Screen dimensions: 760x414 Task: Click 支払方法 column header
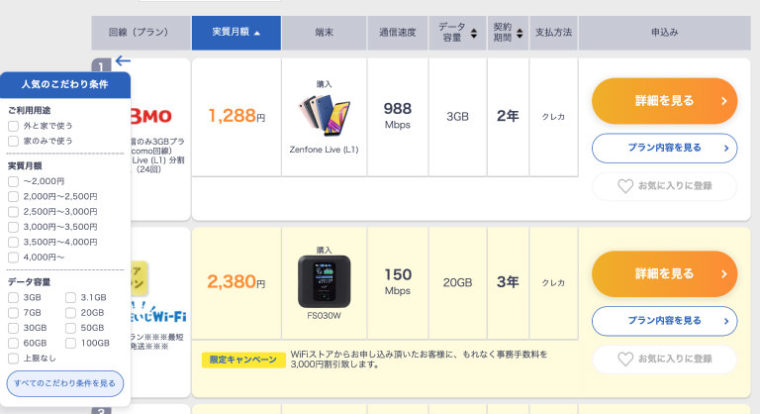click(554, 33)
